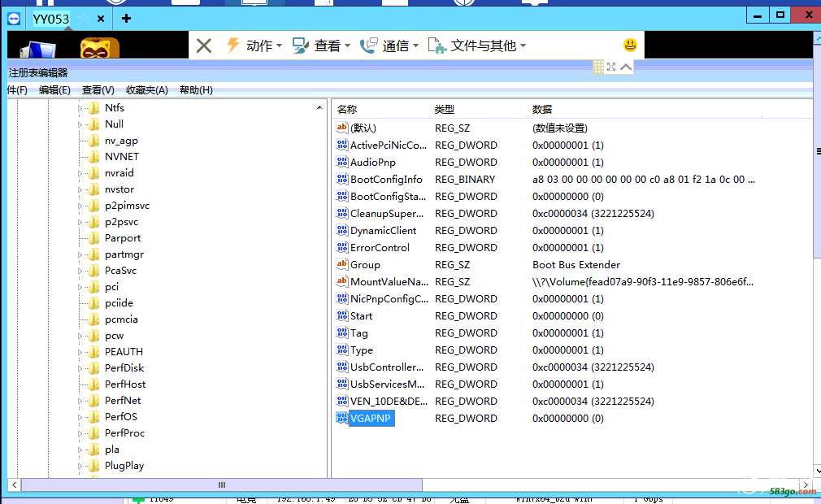Open the 文件与其他 toolbar menu
Viewport: 821px width, 504px height.
(x=477, y=46)
